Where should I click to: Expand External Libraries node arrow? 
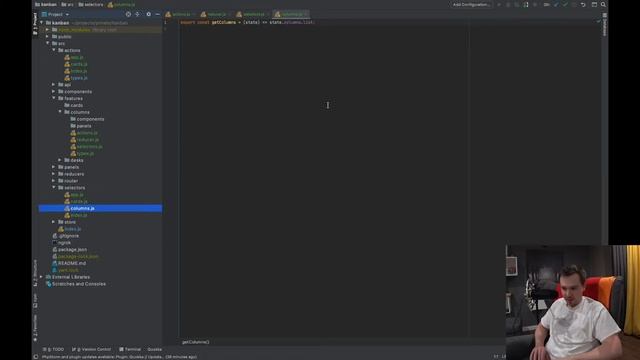(42, 277)
